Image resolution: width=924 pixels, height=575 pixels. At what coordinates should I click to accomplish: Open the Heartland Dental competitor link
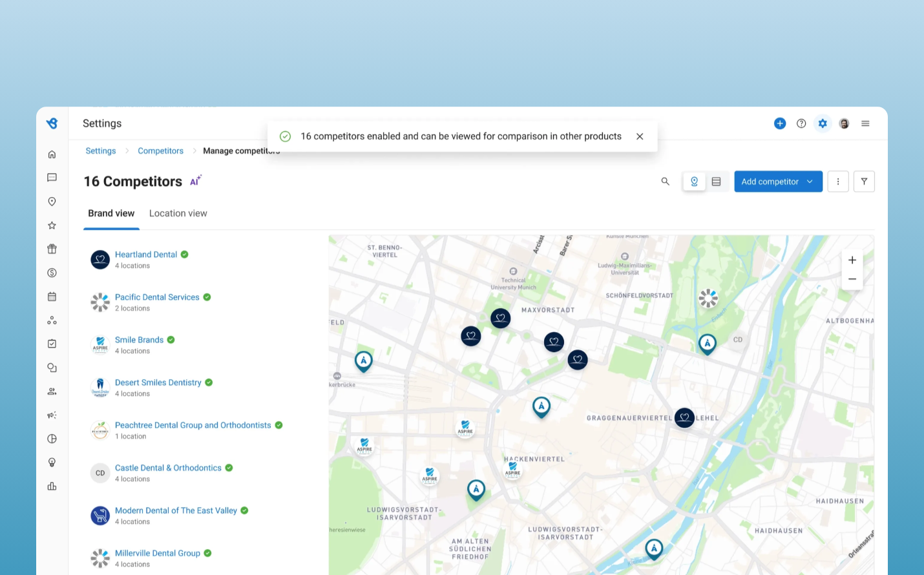coord(146,255)
